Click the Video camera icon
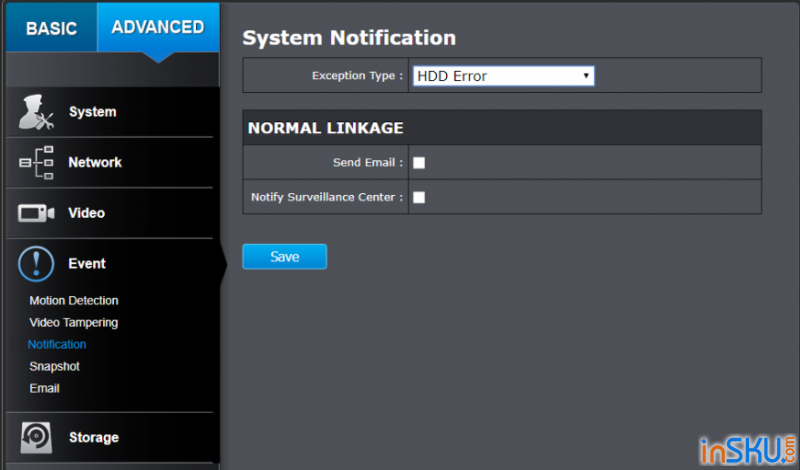Screen dimensions: 800x470 [x=36, y=213]
